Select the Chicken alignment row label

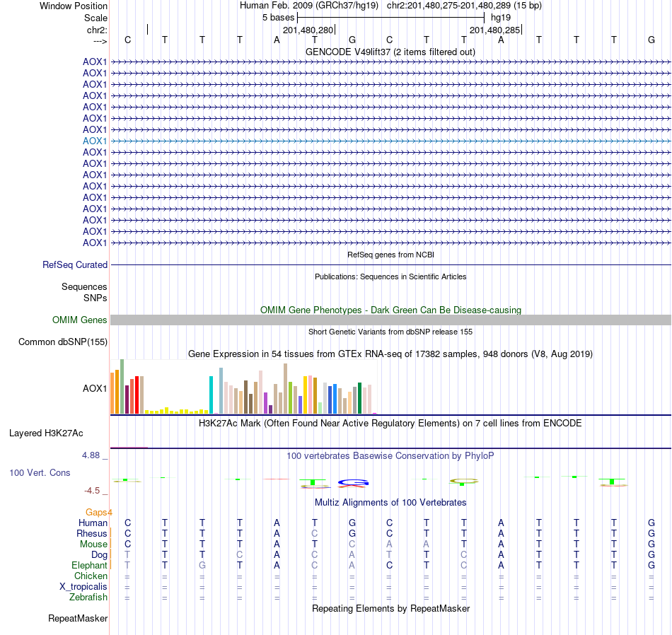(x=91, y=576)
